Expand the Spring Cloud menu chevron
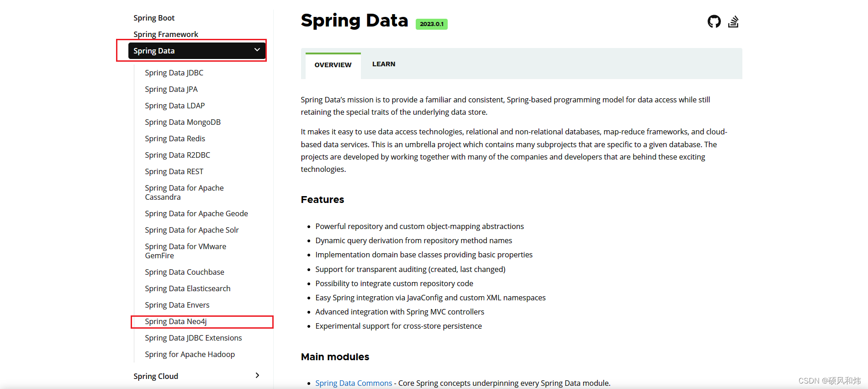Screen dimensions: 868x389 (257, 375)
